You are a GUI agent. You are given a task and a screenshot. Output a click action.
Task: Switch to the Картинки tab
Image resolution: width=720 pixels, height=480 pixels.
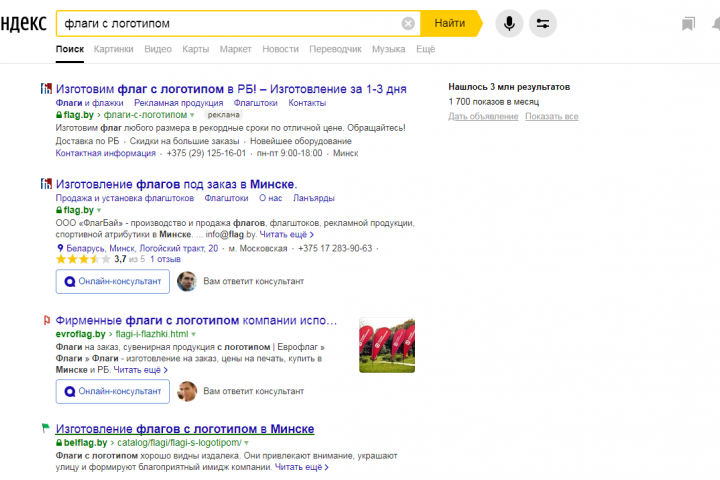[113, 49]
